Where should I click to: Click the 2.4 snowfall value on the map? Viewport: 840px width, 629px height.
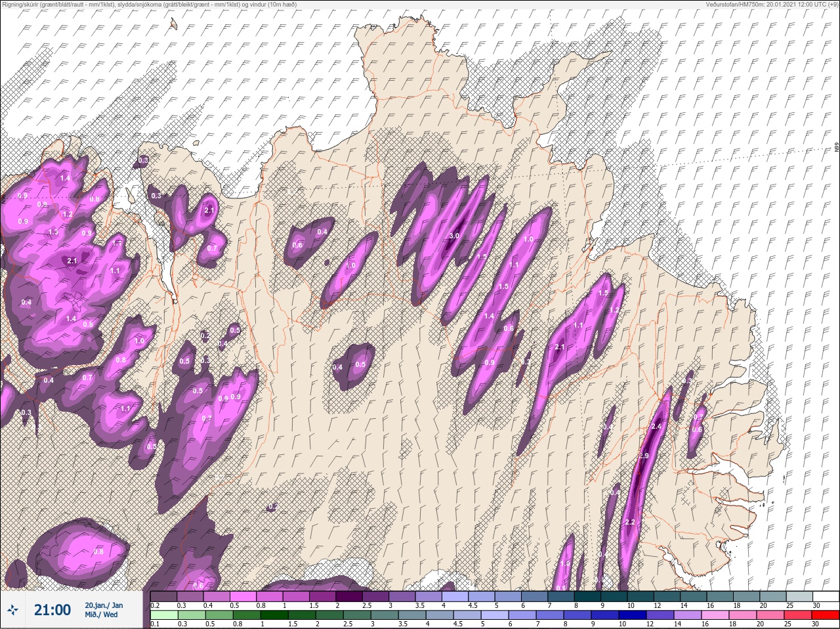pyautogui.click(x=657, y=427)
